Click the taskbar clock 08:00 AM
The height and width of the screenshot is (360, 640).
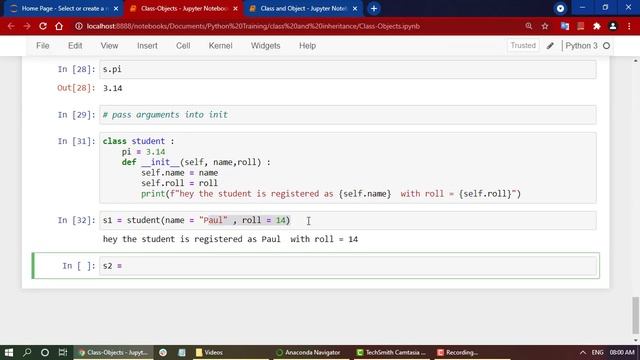pyautogui.click(x=622, y=352)
